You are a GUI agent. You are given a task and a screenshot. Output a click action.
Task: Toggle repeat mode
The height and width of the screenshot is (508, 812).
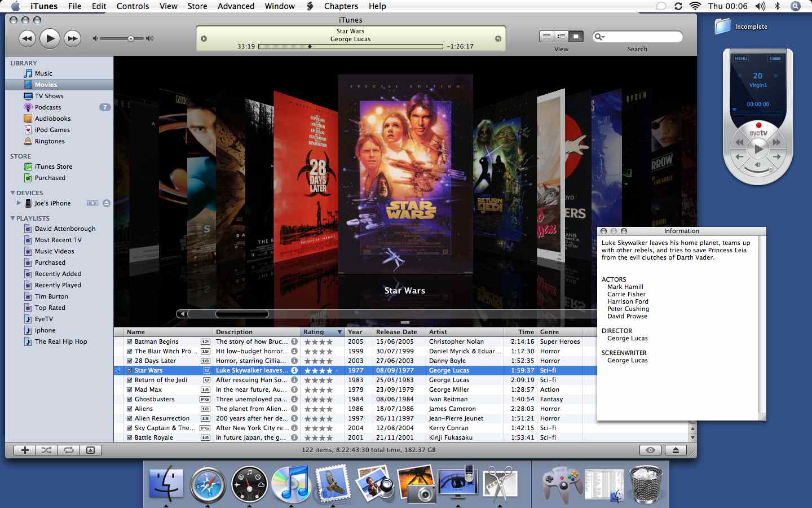[x=68, y=450]
